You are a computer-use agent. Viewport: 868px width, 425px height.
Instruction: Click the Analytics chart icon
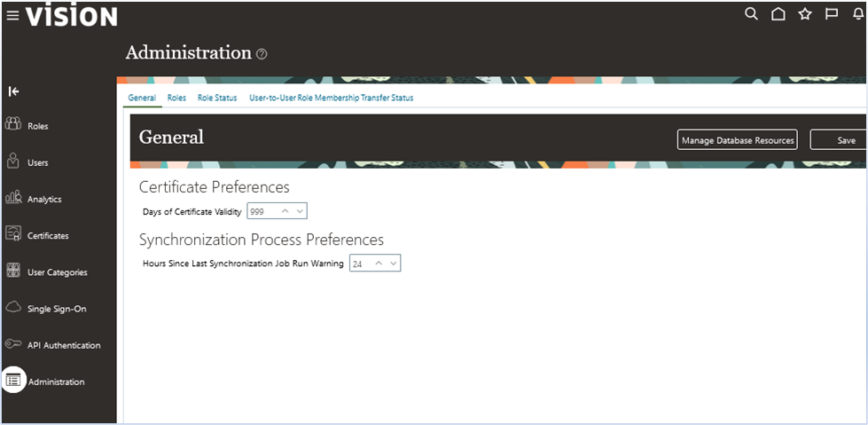pyautogui.click(x=13, y=197)
